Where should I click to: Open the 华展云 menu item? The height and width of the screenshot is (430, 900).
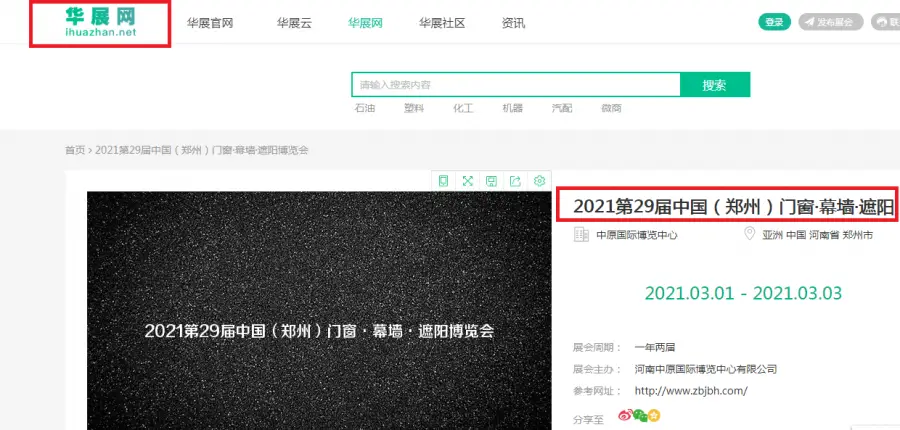click(294, 23)
